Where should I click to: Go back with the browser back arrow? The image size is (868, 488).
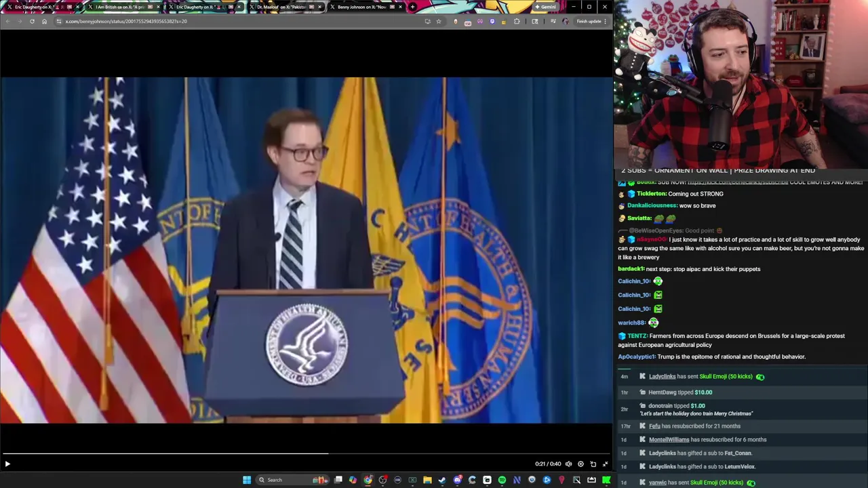click(7, 21)
